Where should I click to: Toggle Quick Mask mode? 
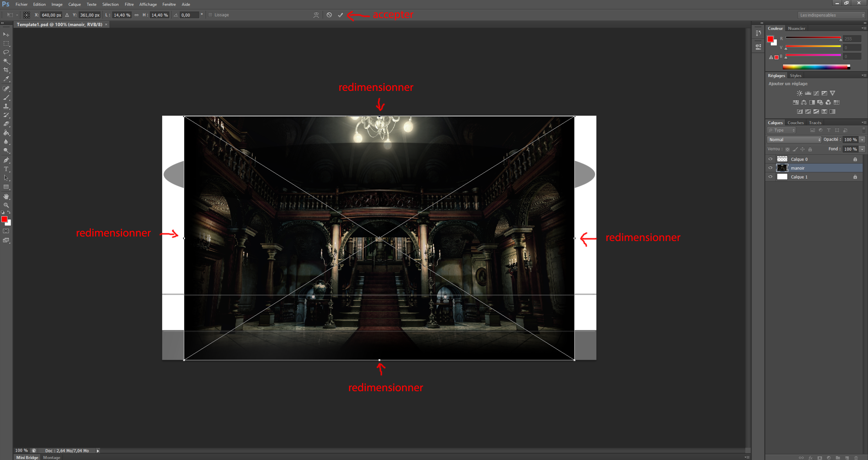6,231
